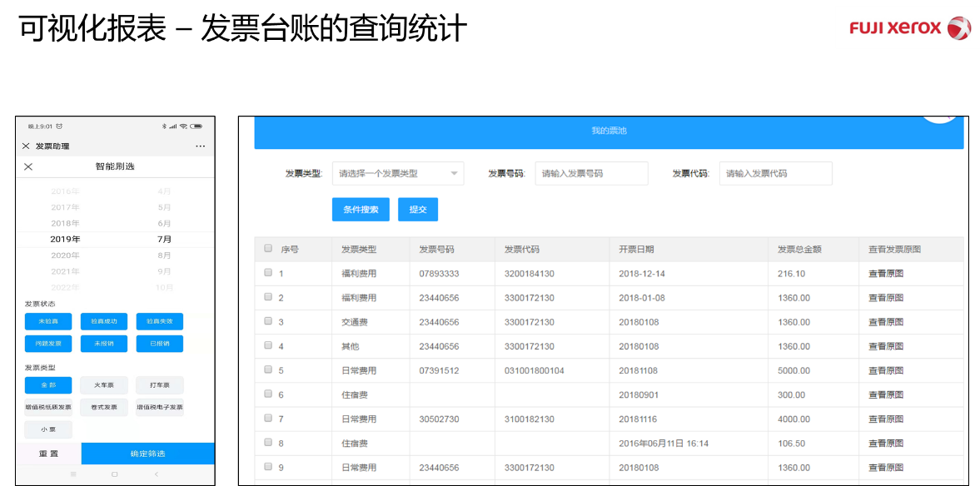Select the 验真成功 invoice status filter
Image resolution: width=980 pixels, height=486 pixels.
(x=104, y=321)
